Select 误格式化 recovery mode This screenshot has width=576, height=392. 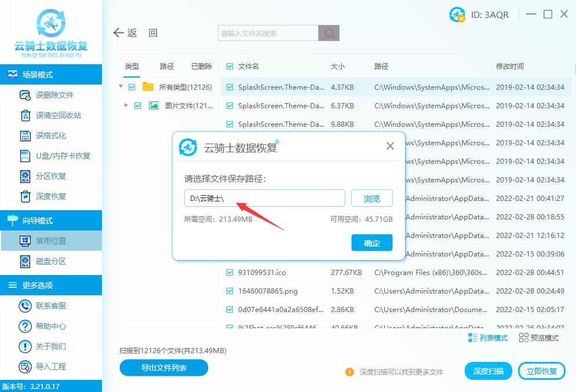pyautogui.click(x=51, y=135)
